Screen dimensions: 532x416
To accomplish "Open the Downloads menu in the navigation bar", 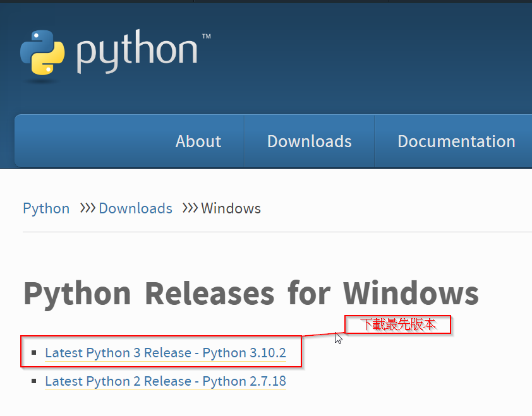I will point(309,141).
